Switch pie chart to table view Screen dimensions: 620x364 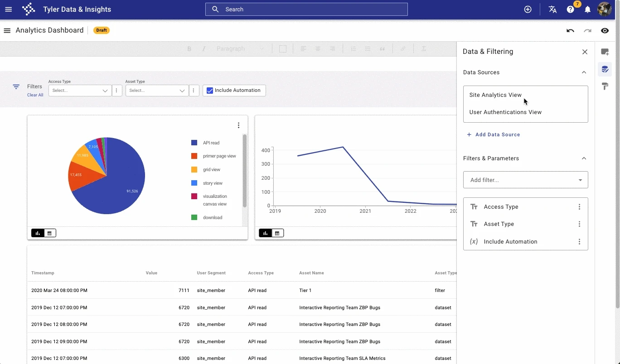[49, 233]
